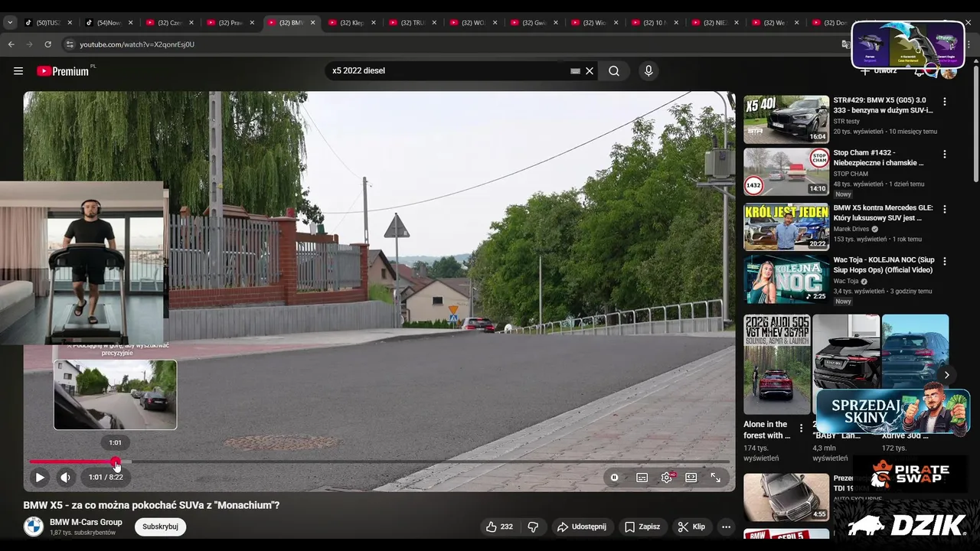Close the active (32) BMW tab
Image resolution: width=980 pixels, height=551 pixels.
pyautogui.click(x=312, y=23)
